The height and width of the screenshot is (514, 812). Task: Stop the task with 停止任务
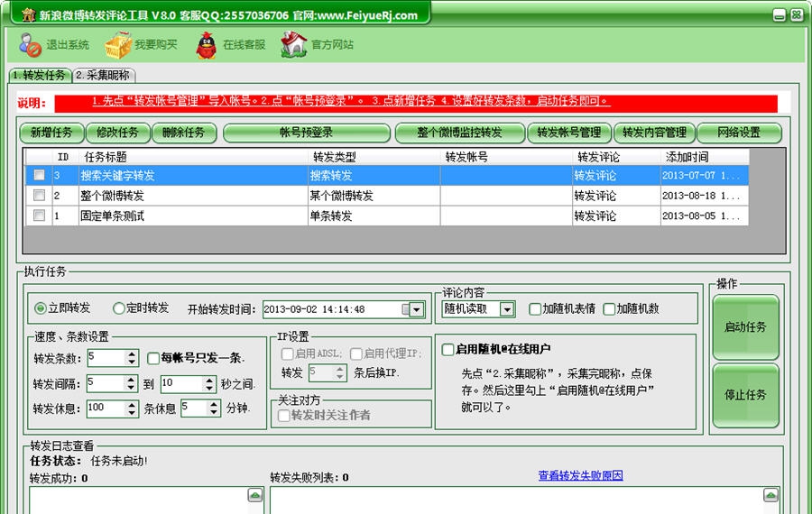click(746, 396)
